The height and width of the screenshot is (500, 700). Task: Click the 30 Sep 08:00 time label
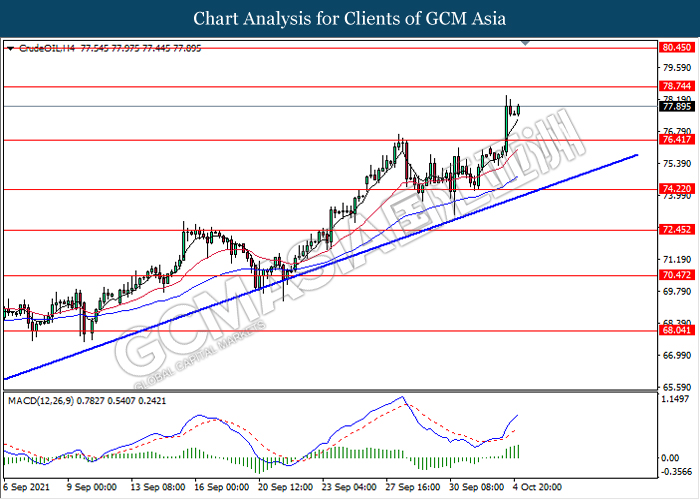pyautogui.click(x=477, y=487)
